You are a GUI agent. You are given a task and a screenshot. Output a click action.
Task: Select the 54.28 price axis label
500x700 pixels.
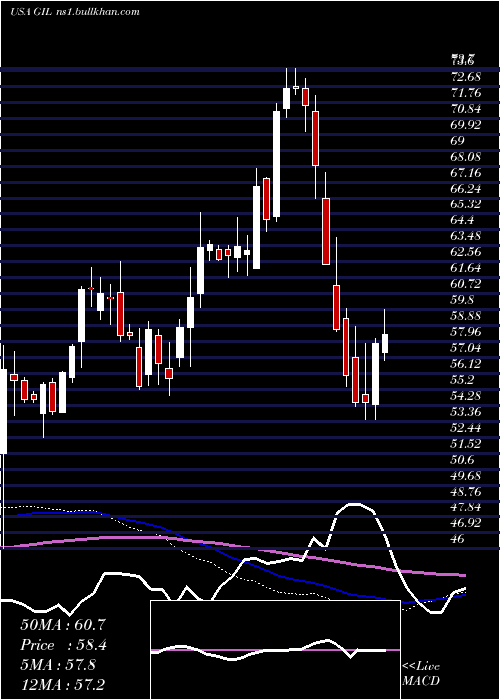(x=466, y=395)
